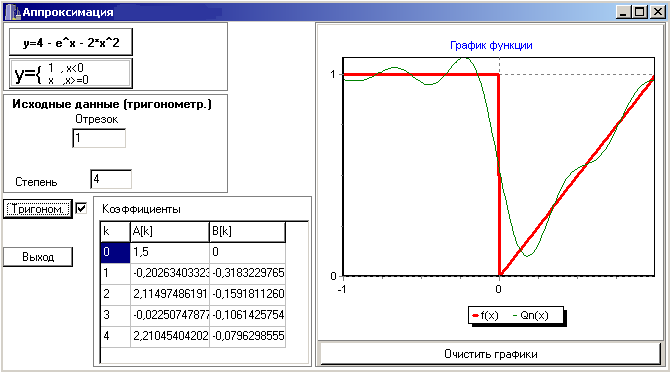Click the red f(x) legend entry

tap(485, 316)
